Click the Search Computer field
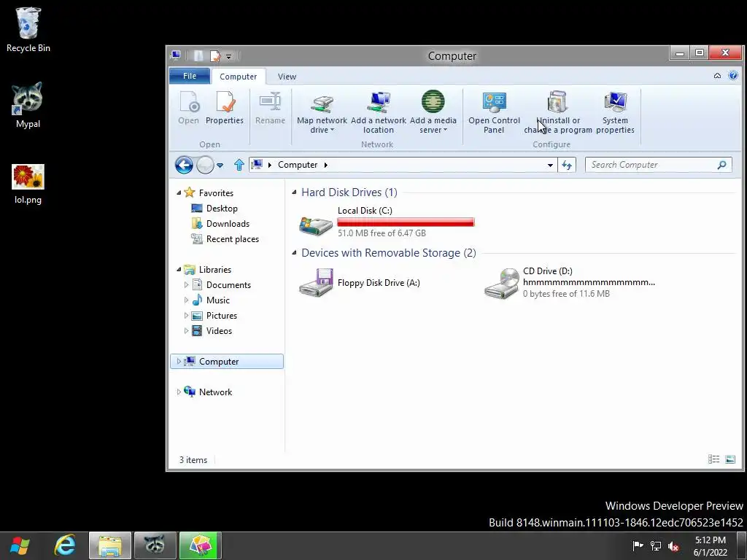The height and width of the screenshot is (560, 747). click(x=657, y=165)
